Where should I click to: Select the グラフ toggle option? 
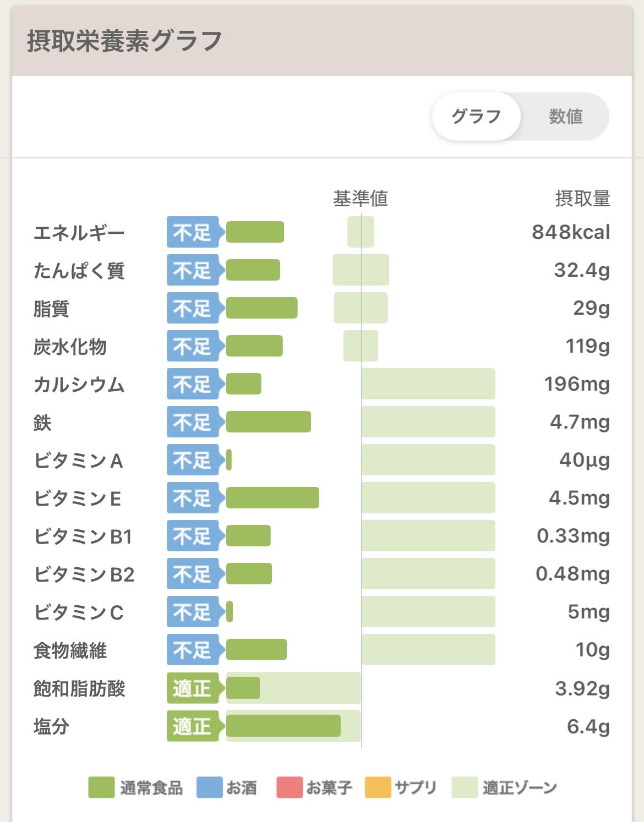pos(476,117)
